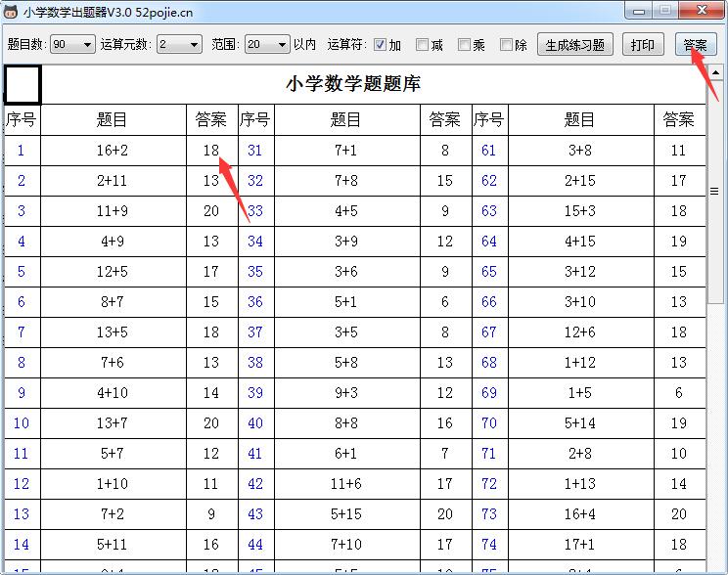728x575 pixels.
Task: Toggle the 除 division checkbox
Action: pyautogui.click(x=506, y=45)
